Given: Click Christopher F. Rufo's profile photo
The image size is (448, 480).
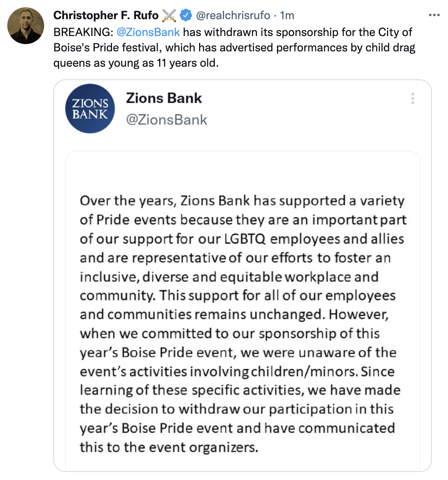Looking at the screenshot, I should coord(26,26).
